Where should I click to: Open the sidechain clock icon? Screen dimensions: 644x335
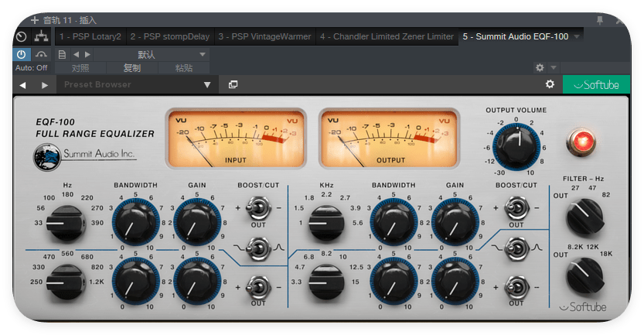pyautogui.click(x=22, y=37)
